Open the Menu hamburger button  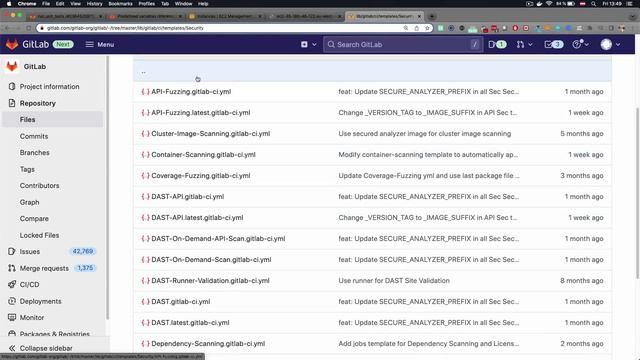pyautogui.click(x=100, y=44)
